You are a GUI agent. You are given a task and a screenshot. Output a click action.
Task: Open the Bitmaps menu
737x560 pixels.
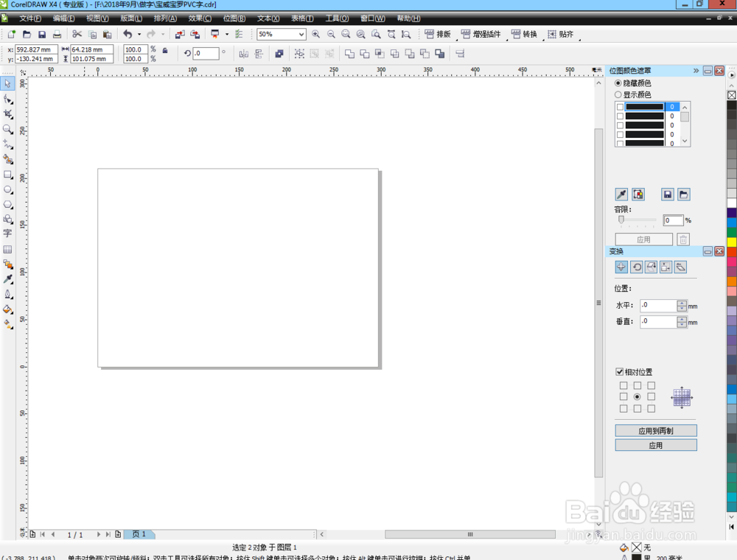click(234, 18)
